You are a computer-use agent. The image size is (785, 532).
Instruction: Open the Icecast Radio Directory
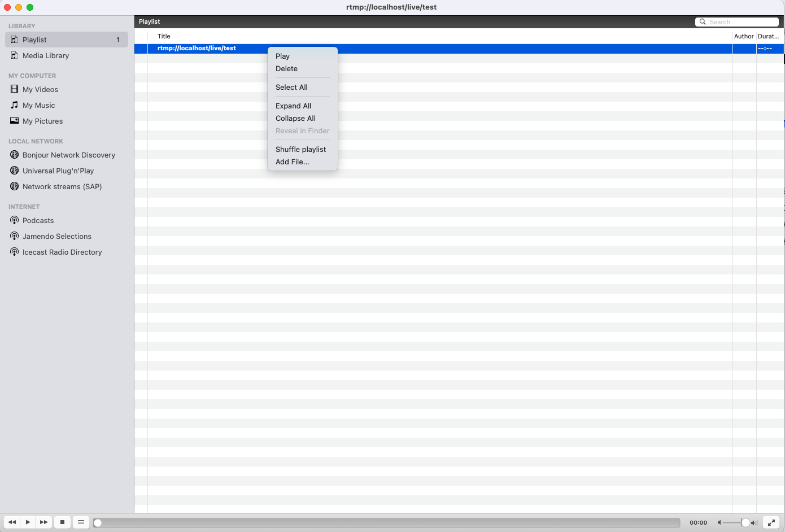62,252
